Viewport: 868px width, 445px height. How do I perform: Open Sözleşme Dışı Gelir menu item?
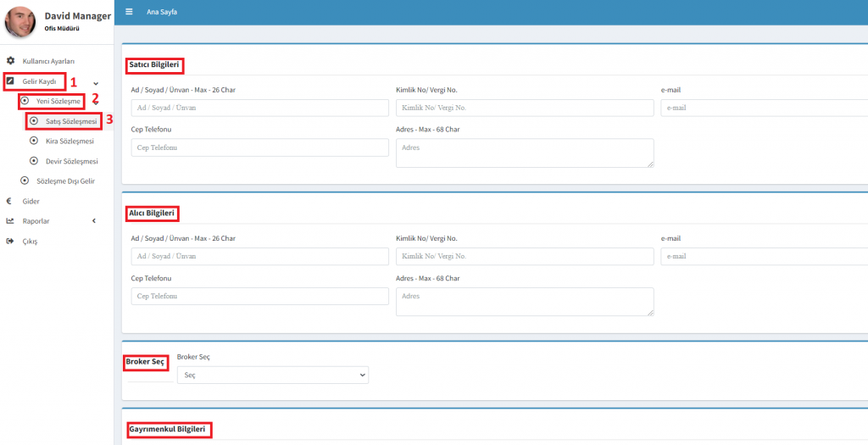click(x=65, y=181)
